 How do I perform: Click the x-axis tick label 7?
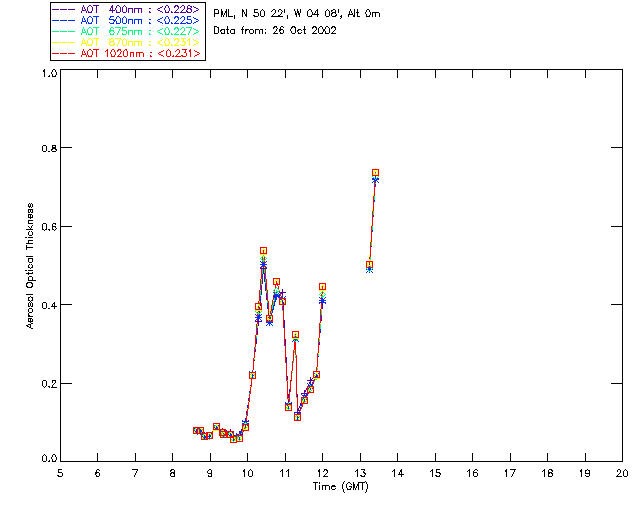pyautogui.click(x=135, y=473)
